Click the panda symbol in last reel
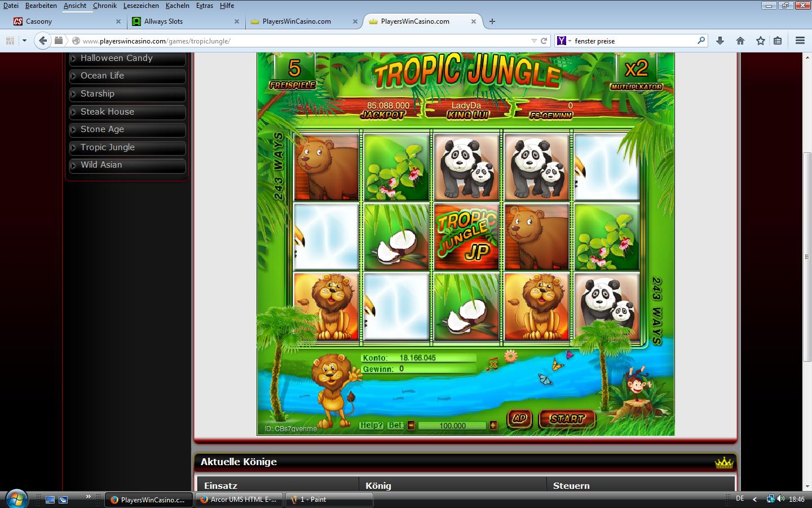 coord(606,306)
